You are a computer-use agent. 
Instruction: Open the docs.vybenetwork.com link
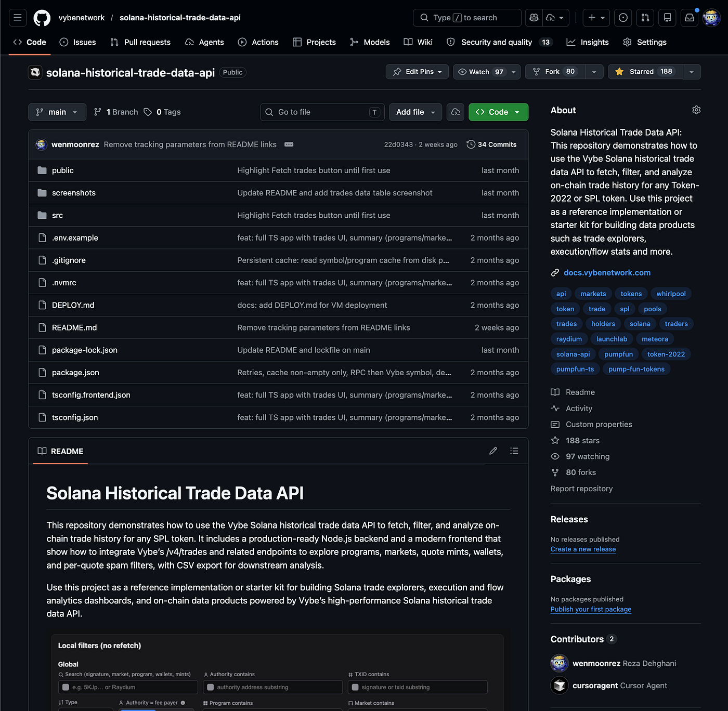point(607,273)
